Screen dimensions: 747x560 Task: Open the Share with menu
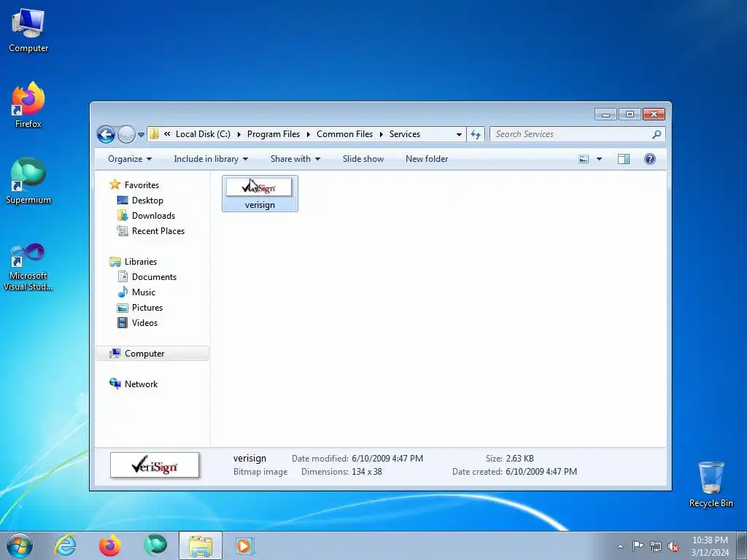pos(295,159)
